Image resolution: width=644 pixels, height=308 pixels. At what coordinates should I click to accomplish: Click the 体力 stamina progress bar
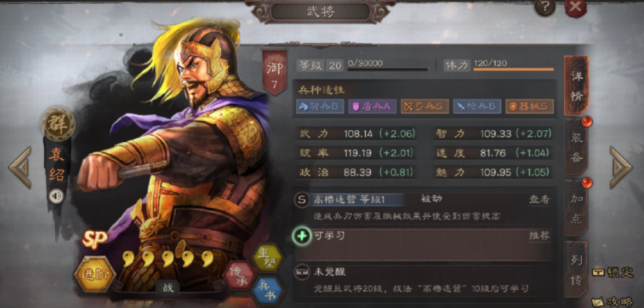[513, 69]
